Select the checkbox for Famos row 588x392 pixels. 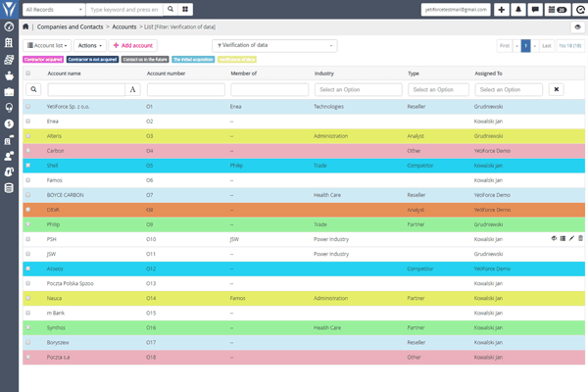pyautogui.click(x=27, y=181)
